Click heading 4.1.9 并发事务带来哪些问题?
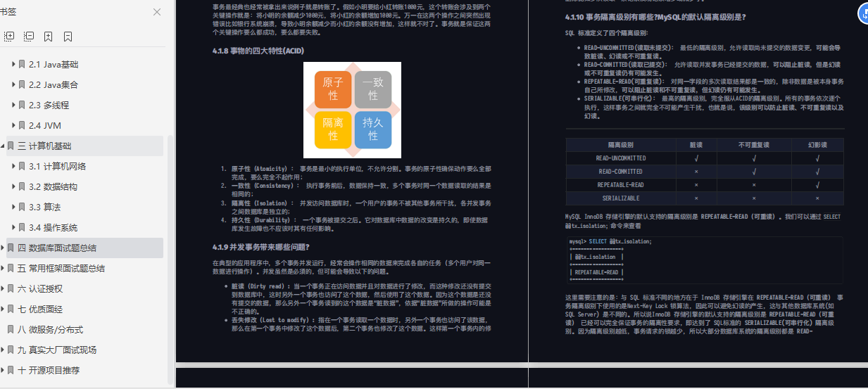The image size is (868, 389). [260, 246]
